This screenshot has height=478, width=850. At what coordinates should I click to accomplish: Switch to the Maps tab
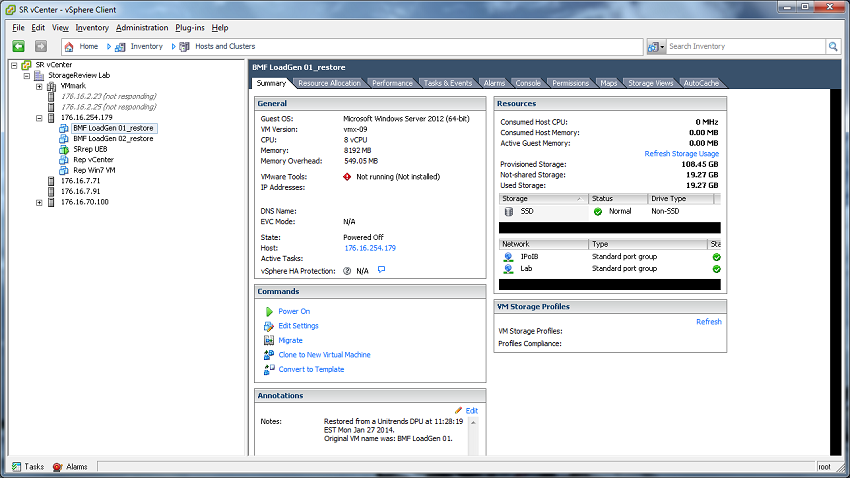click(608, 83)
